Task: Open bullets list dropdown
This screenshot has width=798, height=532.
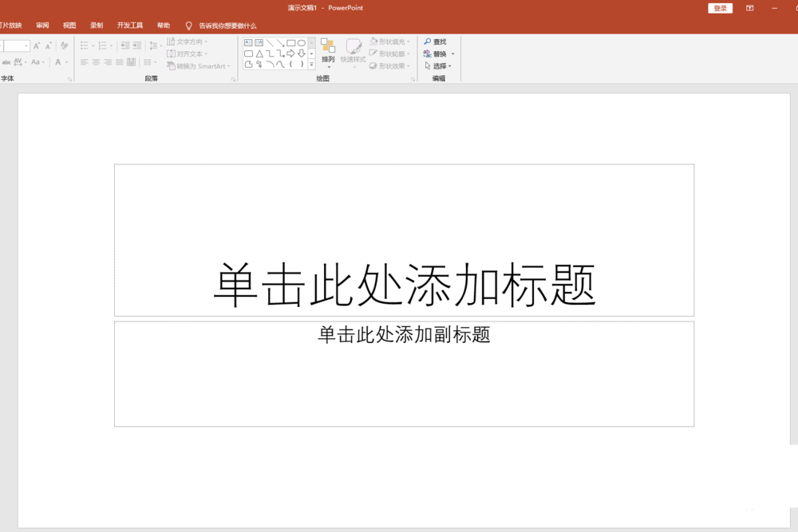Action: point(93,45)
